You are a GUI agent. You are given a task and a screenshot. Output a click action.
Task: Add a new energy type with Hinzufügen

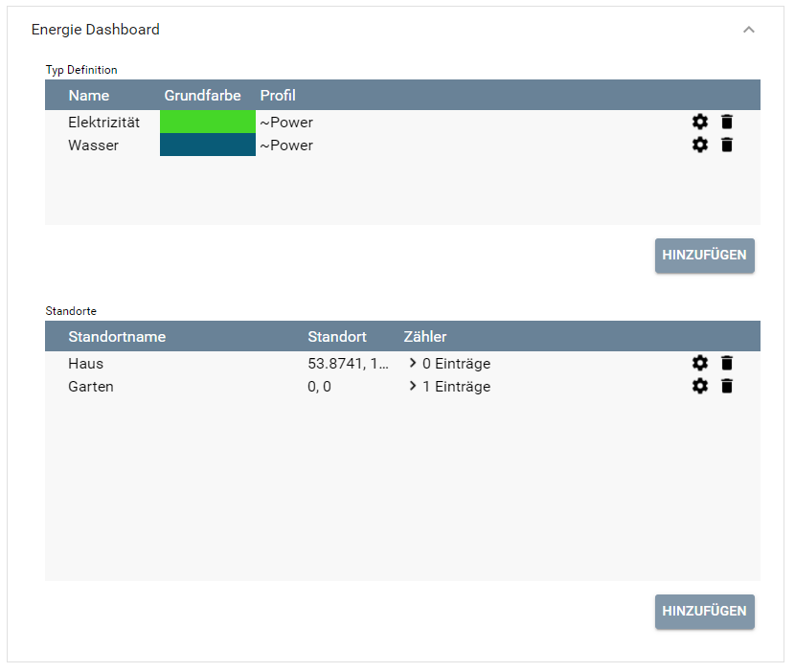[704, 256]
